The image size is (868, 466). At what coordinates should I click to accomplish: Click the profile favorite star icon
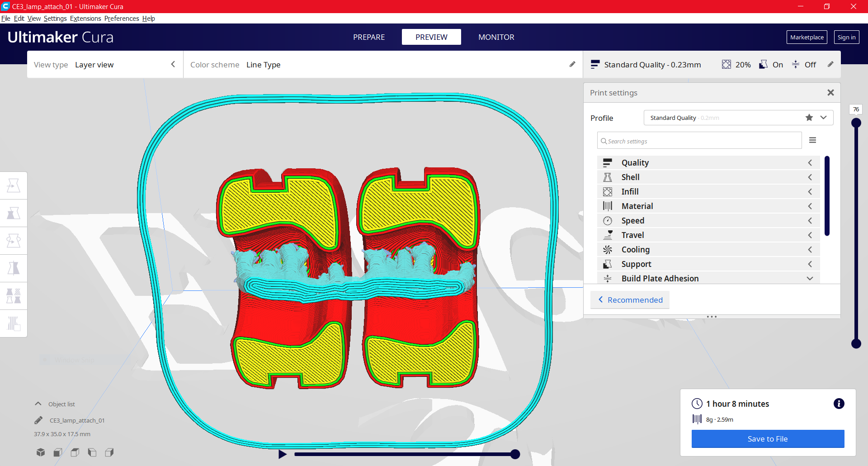coord(809,118)
